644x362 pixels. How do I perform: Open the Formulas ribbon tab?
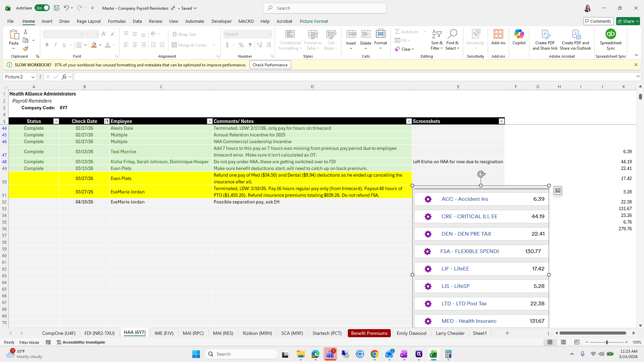pos(117,21)
